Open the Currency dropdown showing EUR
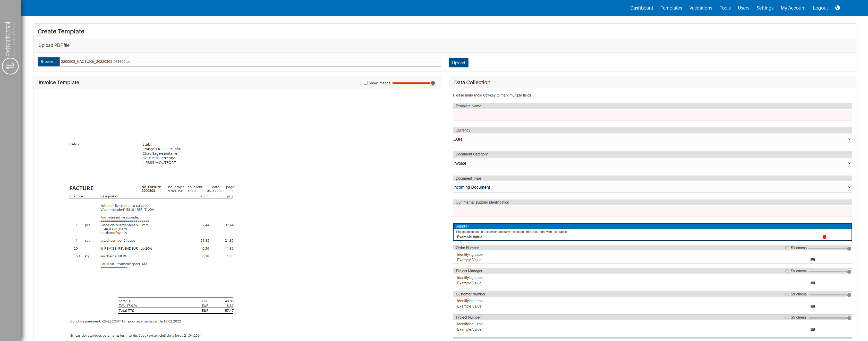This screenshot has height=341, width=868. point(652,139)
